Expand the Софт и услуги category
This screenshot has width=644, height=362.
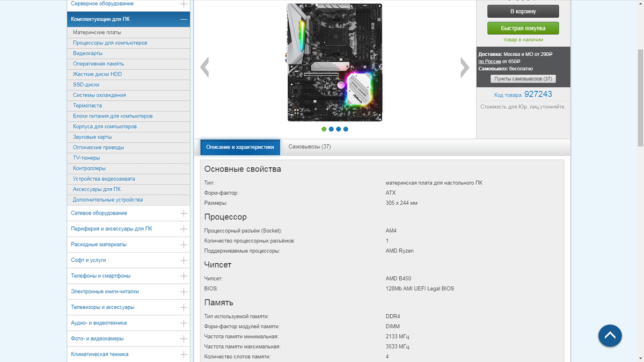click(184, 260)
